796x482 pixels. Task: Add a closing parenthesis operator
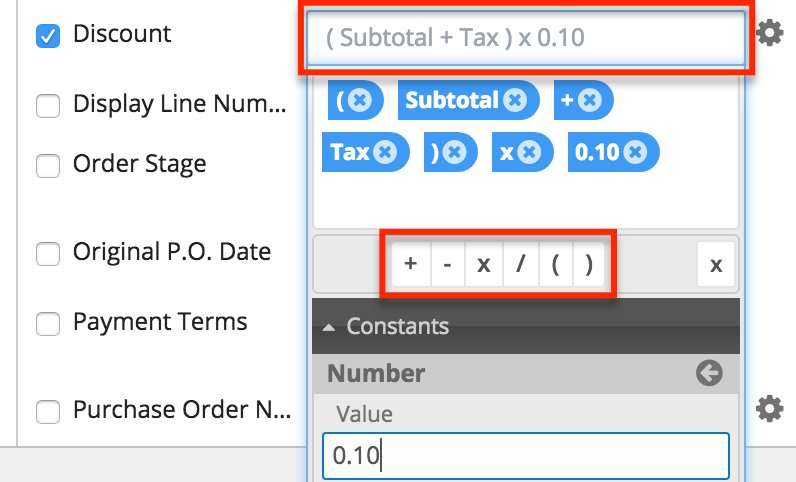pos(588,265)
